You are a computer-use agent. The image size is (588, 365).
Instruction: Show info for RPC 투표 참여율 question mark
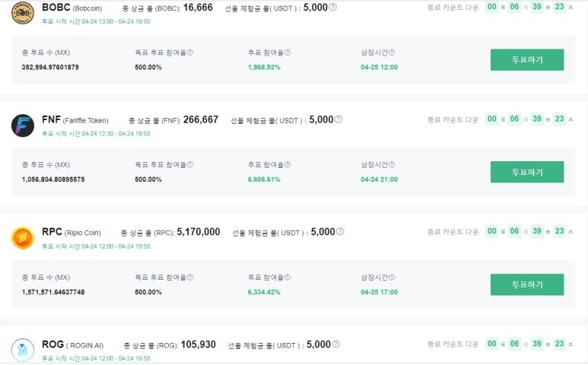[x=288, y=278]
